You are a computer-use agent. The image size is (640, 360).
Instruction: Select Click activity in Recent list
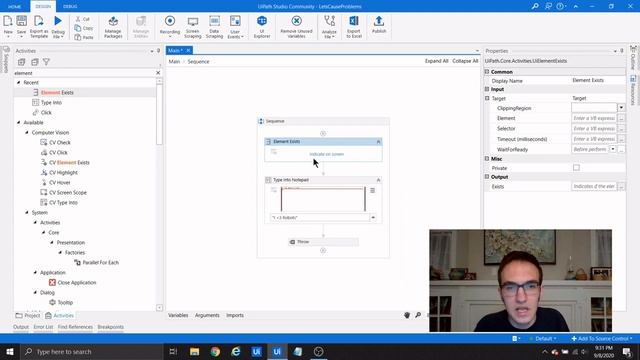click(46, 113)
